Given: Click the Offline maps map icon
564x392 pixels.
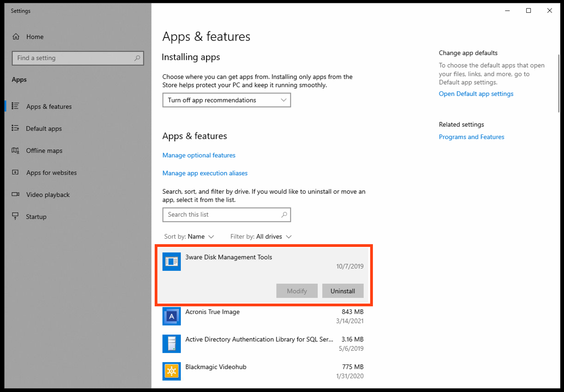Looking at the screenshot, I should (15, 151).
